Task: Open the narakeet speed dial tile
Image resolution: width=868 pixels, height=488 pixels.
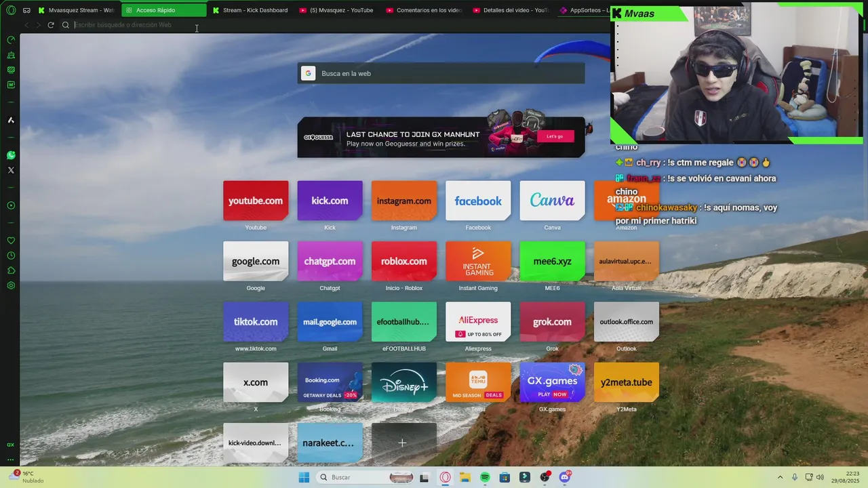Action: click(330, 443)
